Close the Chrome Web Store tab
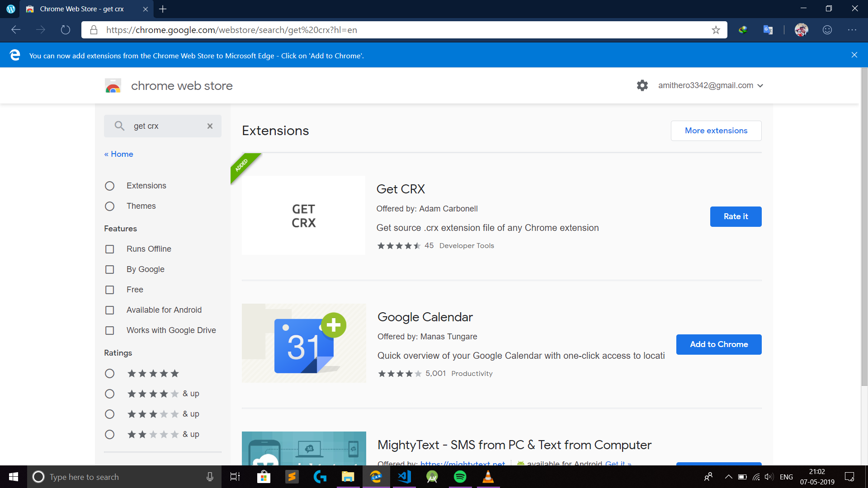The image size is (868, 488). click(x=145, y=9)
